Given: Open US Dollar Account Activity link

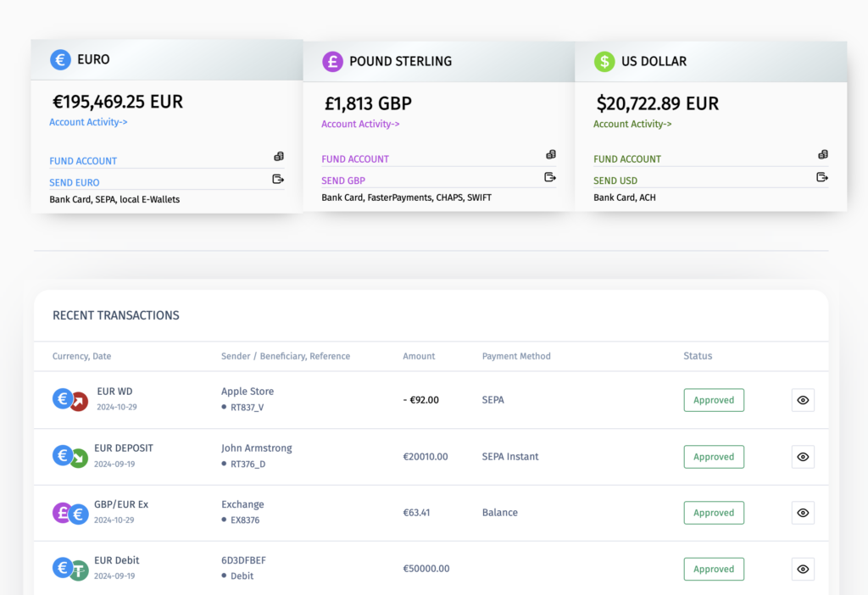Looking at the screenshot, I should [x=632, y=124].
